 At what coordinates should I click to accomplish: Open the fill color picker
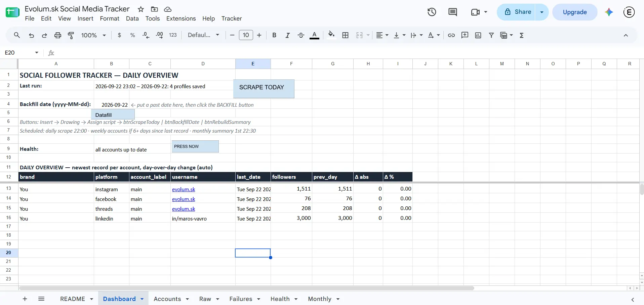[331, 35]
